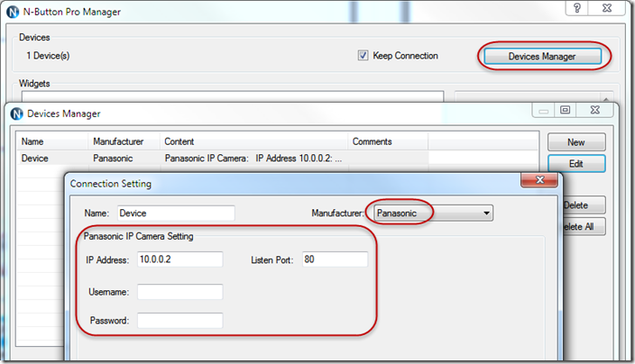Click the empty Username field

coord(179,292)
